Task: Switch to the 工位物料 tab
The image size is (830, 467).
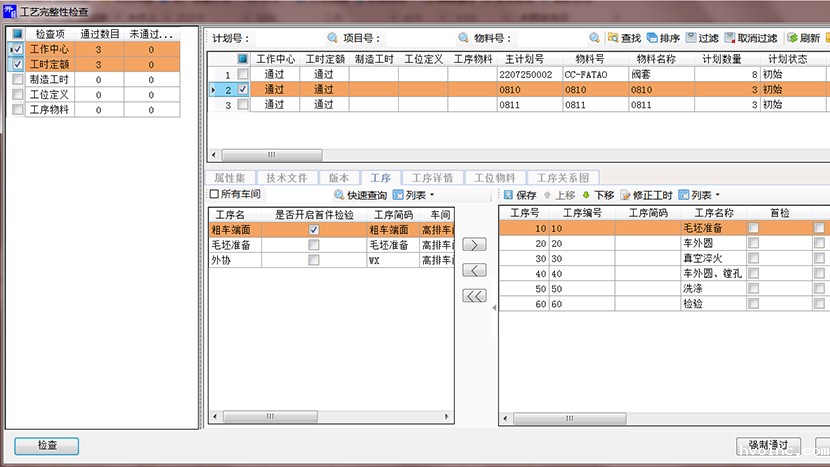Action: (494, 177)
